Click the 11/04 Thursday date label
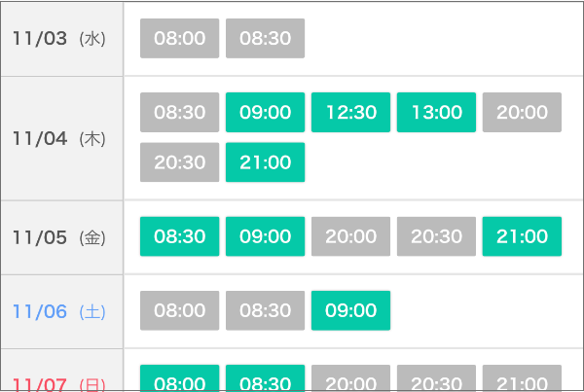Image resolution: width=584 pixels, height=392 pixels. [x=59, y=138]
